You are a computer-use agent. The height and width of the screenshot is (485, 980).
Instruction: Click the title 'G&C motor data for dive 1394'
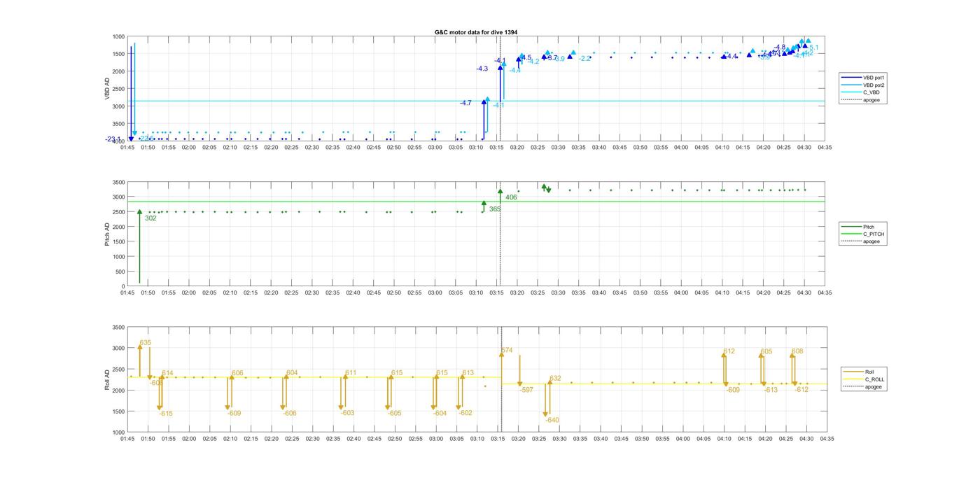[x=476, y=32]
